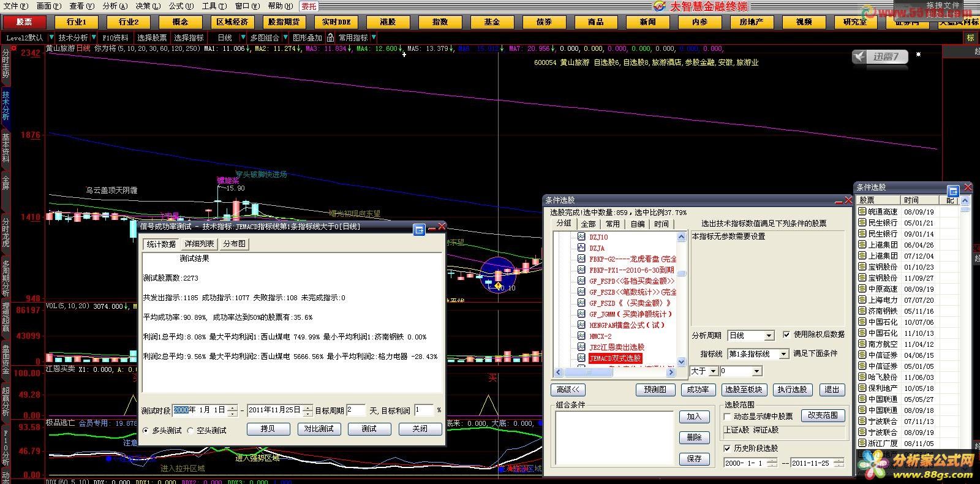
Task: Click icon beside FBKP-G2 龙虎看盘 formula
Action: pos(582,259)
